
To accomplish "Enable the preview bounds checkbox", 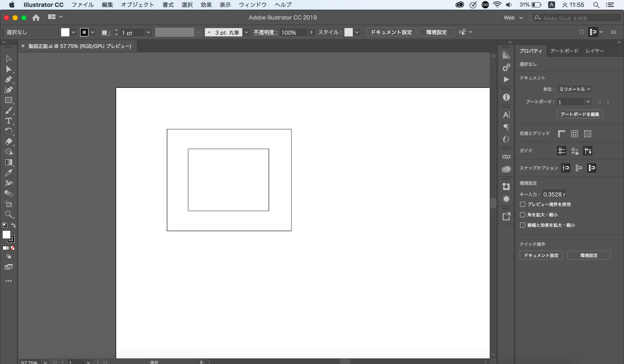I will point(523,204).
